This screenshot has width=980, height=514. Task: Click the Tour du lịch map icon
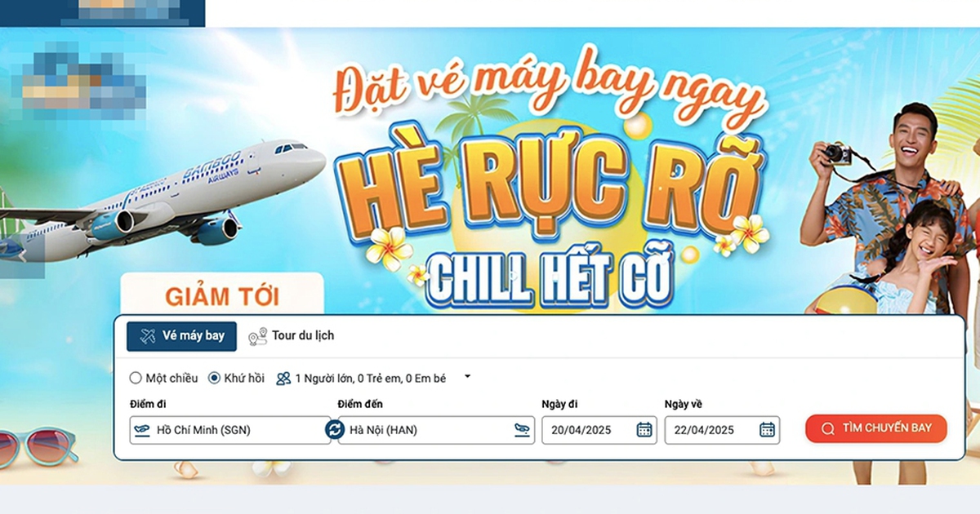click(258, 336)
